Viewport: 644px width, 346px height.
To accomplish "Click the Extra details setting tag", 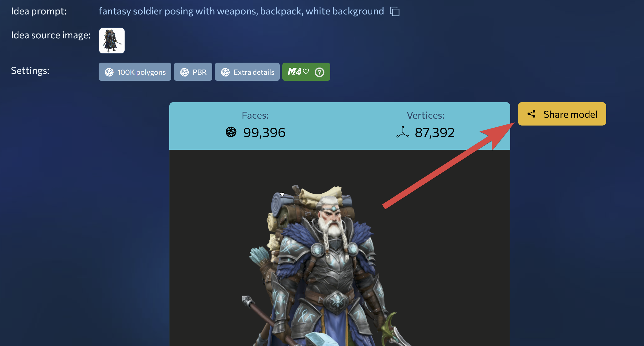I will tap(247, 72).
